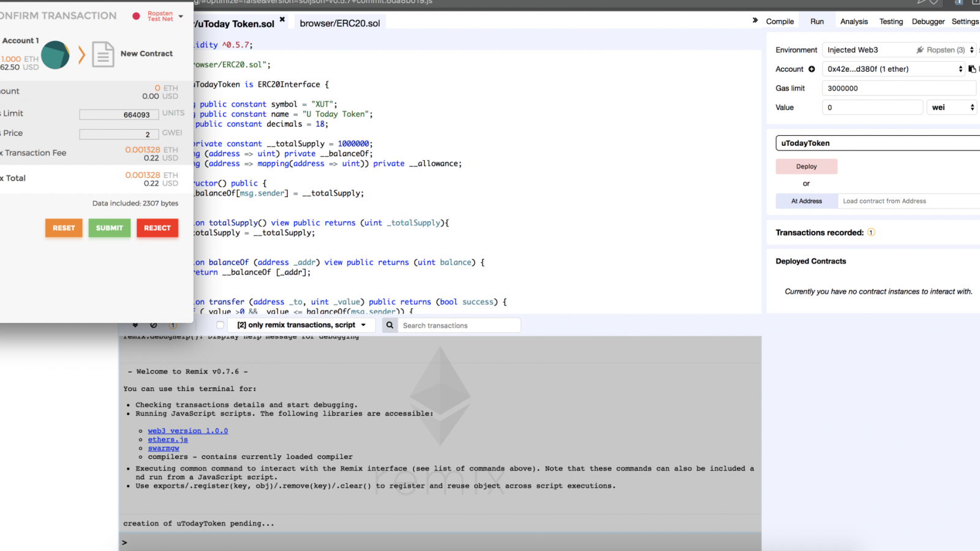Copy the account address with clipboard icon
This screenshot has height=551, width=980.
click(972, 69)
